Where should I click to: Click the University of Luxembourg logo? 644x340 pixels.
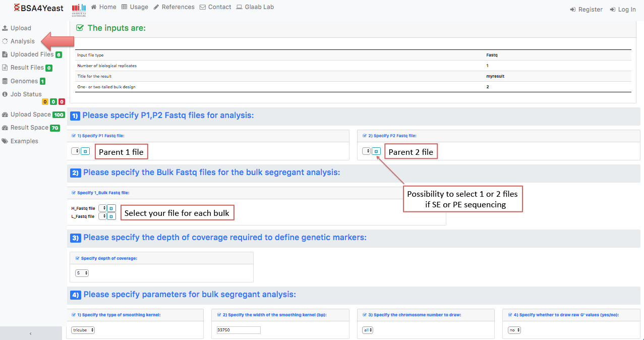pyautogui.click(x=79, y=9)
